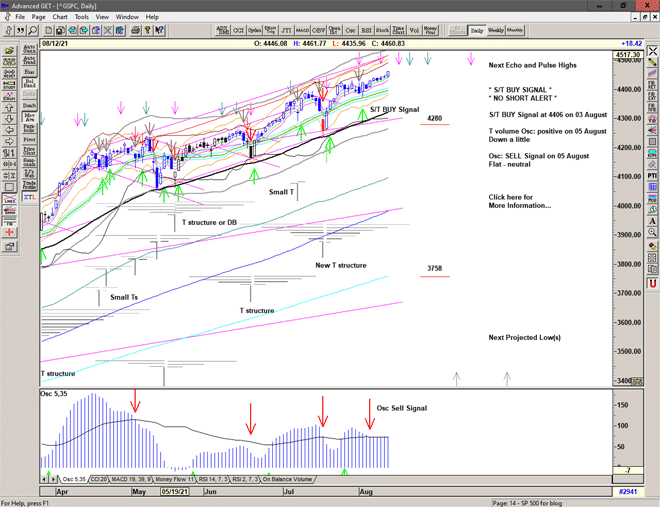The width and height of the screenshot is (660, 507).
Task: Open the Chart menu
Action: [60, 17]
